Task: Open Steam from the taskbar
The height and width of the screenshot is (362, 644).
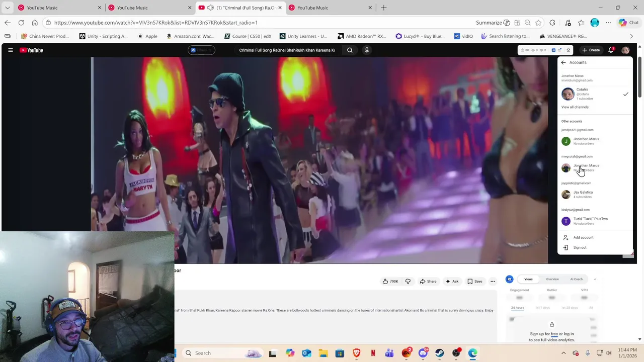Action: pyautogui.click(x=440, y=353)
